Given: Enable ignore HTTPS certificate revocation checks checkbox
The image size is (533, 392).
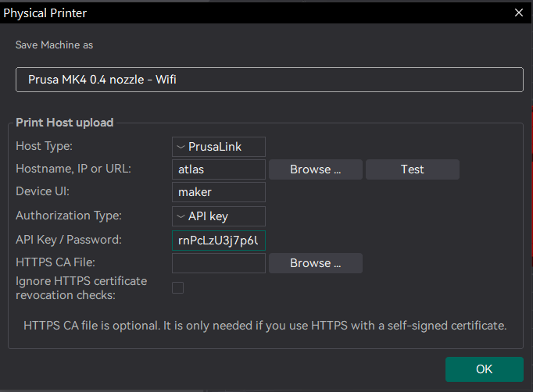Looking at the screenshot, I should pos(178,287).
